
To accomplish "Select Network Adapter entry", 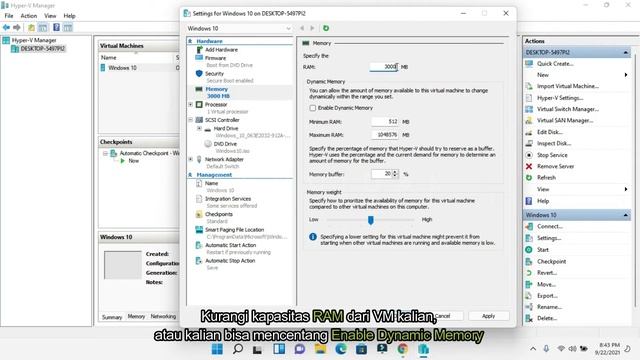I will pyautogui.click(x=224, y=159).
